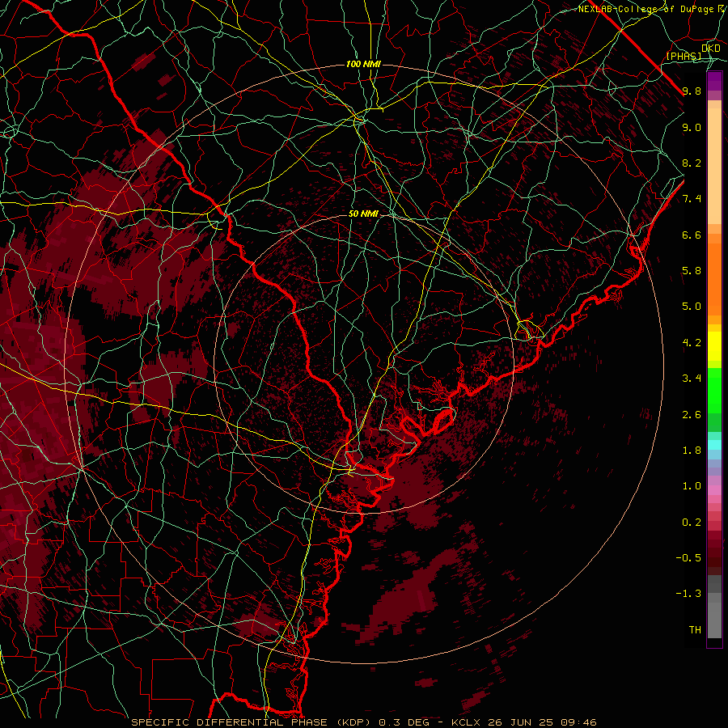Click the 0.2 legend value

click(692, 523)
